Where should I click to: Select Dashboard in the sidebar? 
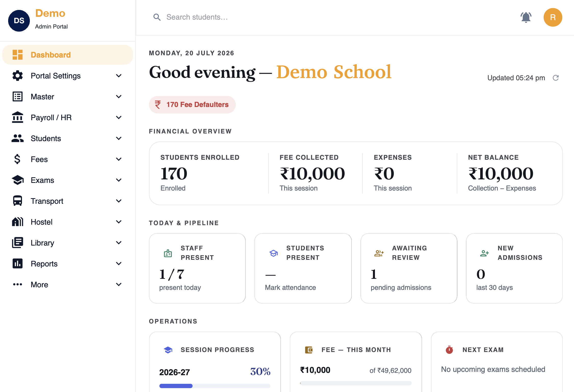tap(68, 55)
